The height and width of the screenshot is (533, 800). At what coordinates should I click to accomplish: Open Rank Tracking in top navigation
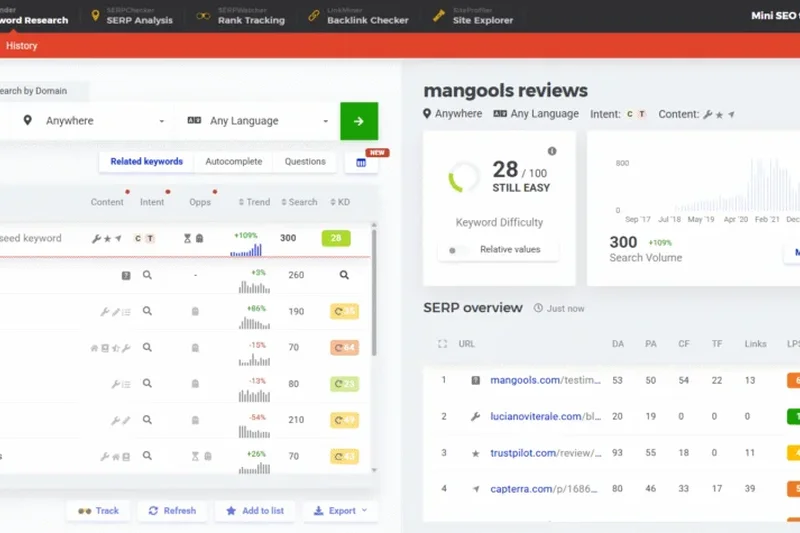pyautogui.click(x=241, y=16)
